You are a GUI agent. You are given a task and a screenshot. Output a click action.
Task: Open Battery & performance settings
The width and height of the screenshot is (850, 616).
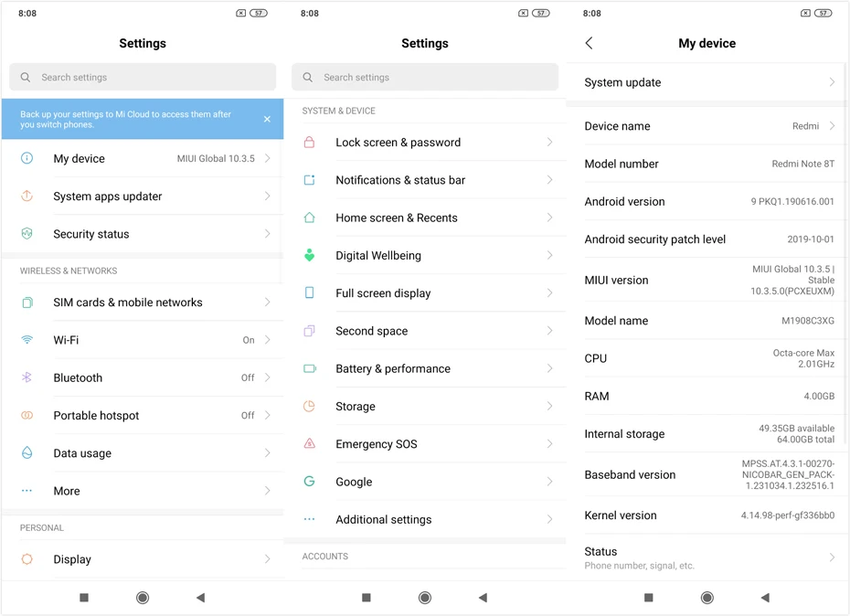[x=425, y=368]
